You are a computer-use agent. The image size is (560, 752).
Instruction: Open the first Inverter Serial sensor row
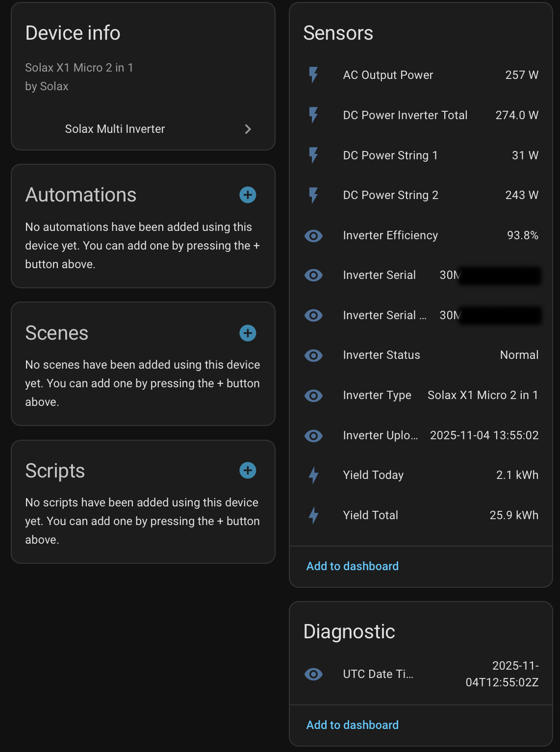tap(380, 275)
